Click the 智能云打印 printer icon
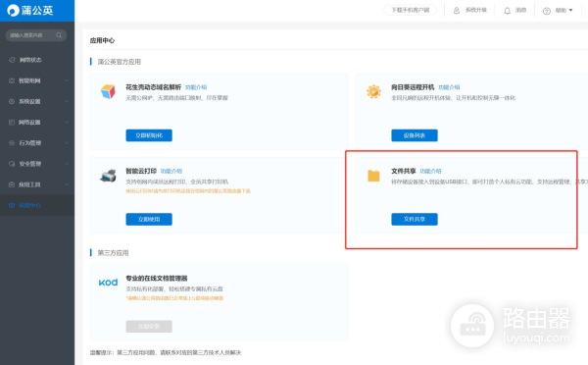This screenshot has width=588, height=365. (108, 176)
